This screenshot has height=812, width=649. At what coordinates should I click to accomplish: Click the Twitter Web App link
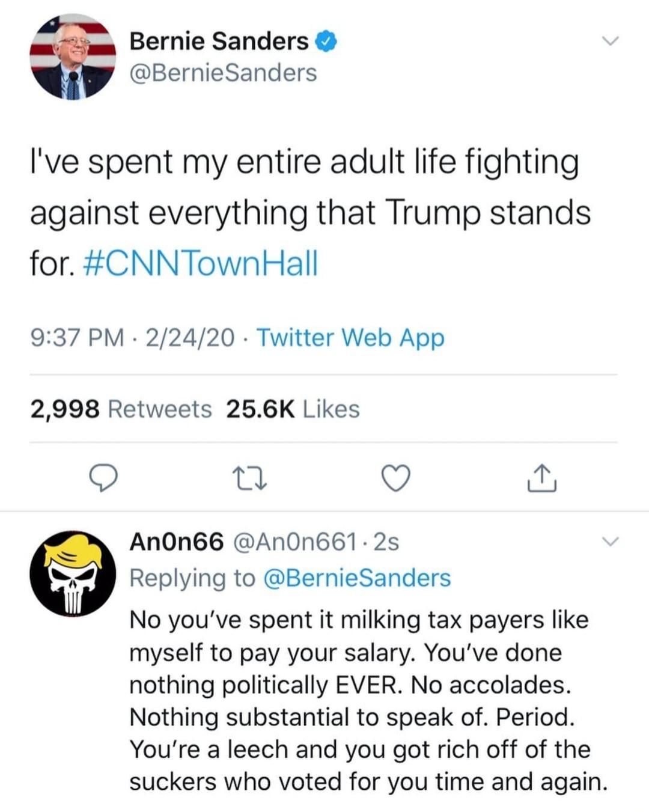(x=350, y=337)
